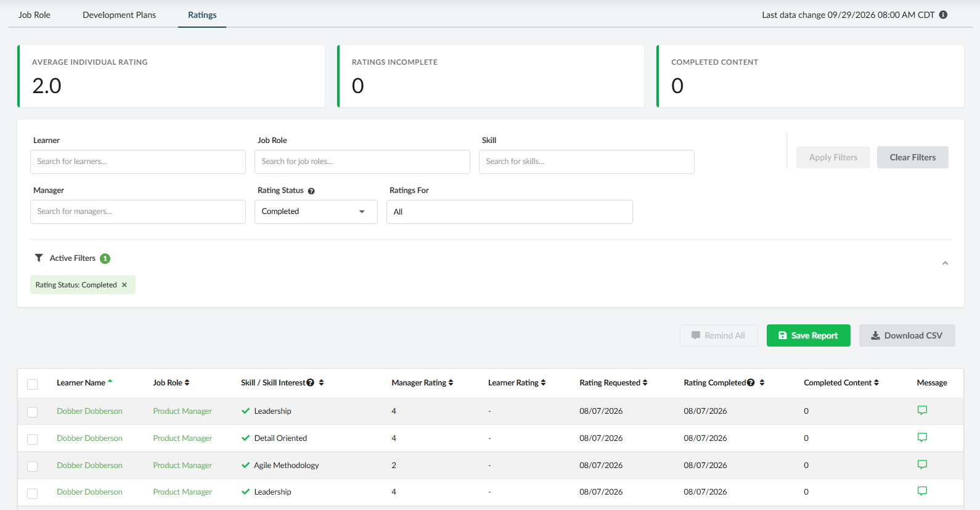Click the info icon beside Last data change

(x=943, y=15)
